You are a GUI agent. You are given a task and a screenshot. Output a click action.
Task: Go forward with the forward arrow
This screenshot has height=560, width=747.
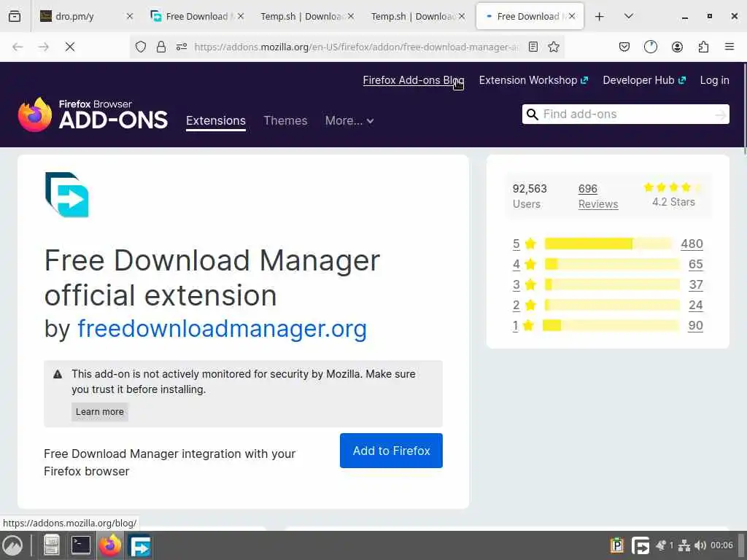43,47
